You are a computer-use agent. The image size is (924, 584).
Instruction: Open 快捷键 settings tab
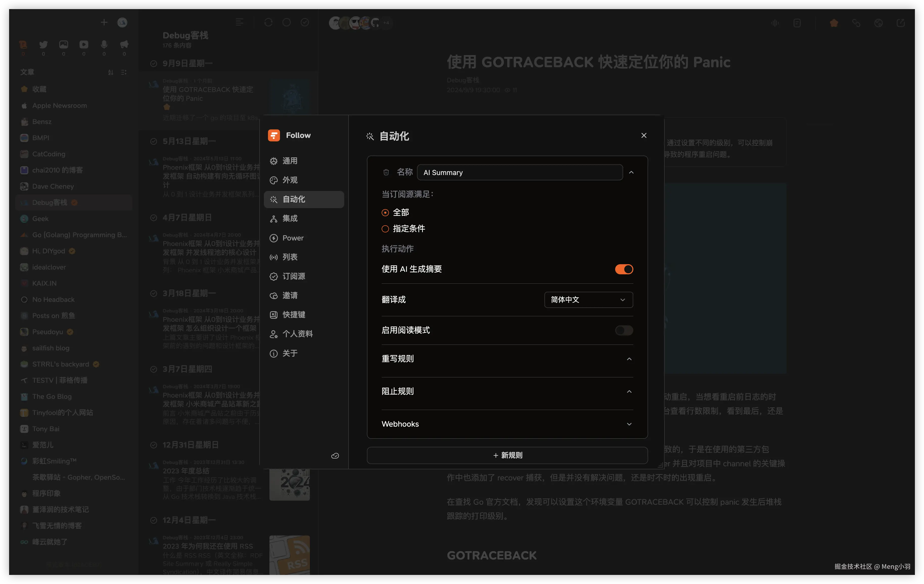point(304,315)
